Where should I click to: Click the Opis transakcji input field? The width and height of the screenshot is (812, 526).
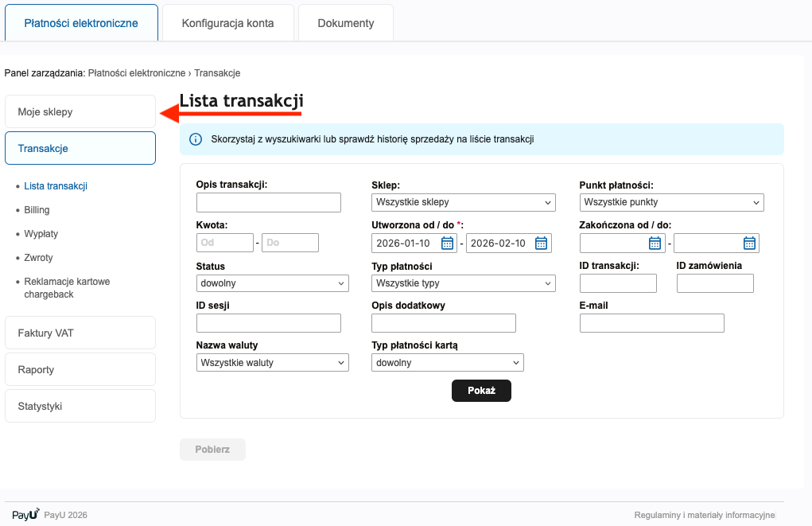(x=268, y=202)
